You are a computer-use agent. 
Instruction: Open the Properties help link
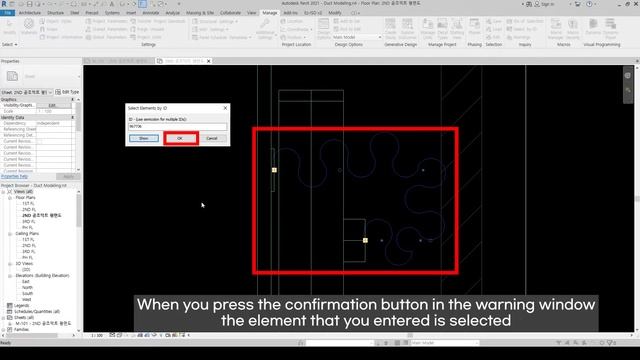click(14, 176)
